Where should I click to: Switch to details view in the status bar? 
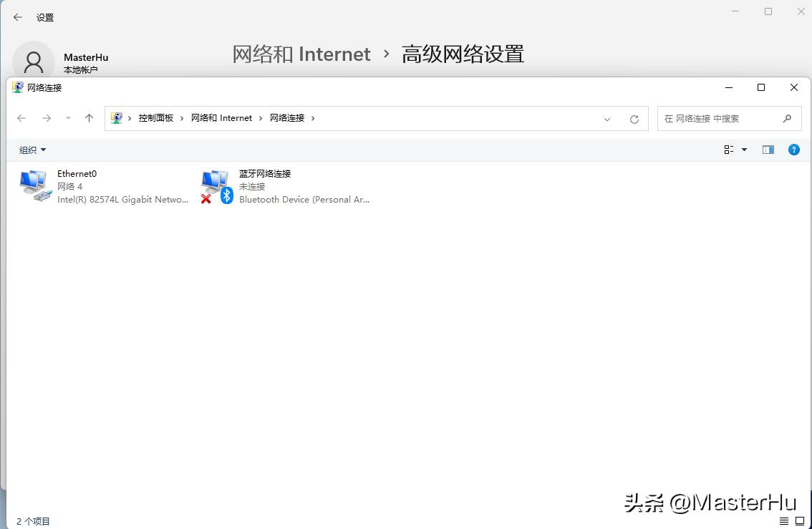point(786,523)
